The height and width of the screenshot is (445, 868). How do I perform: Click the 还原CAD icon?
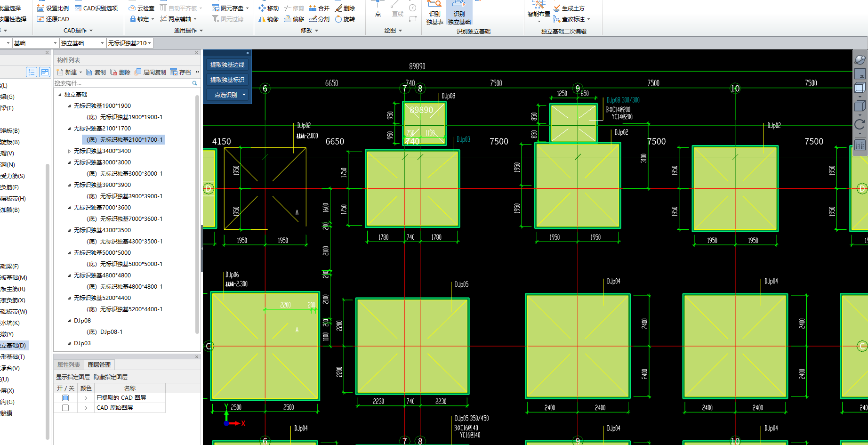[41, 19]
